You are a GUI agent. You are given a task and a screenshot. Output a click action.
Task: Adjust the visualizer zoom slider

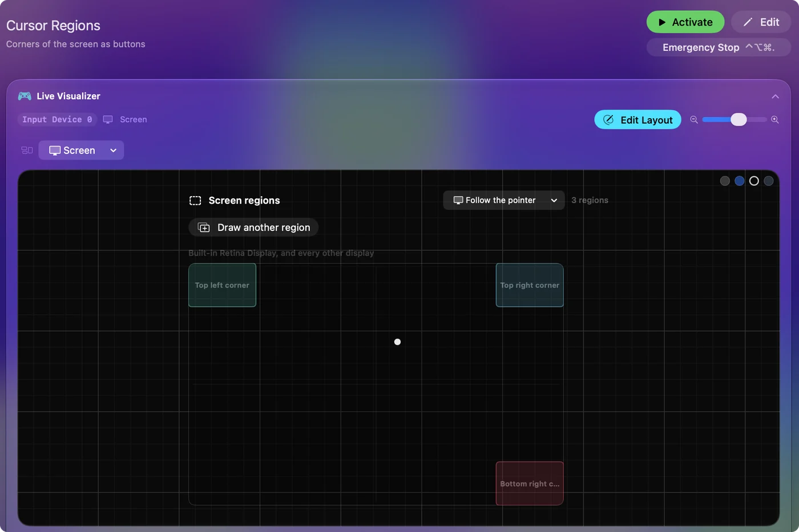[735, 120]
